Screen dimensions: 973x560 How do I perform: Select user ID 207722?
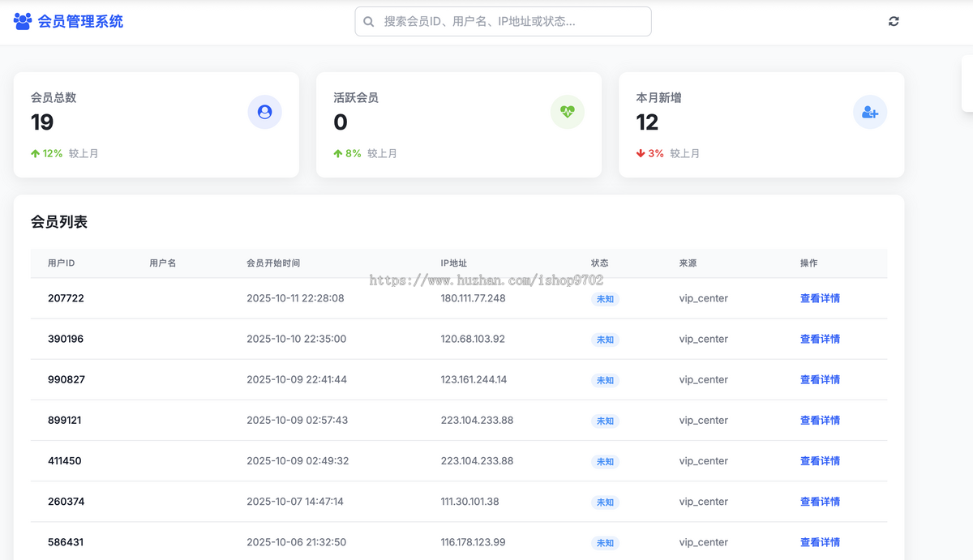click(x=66, y=298)
